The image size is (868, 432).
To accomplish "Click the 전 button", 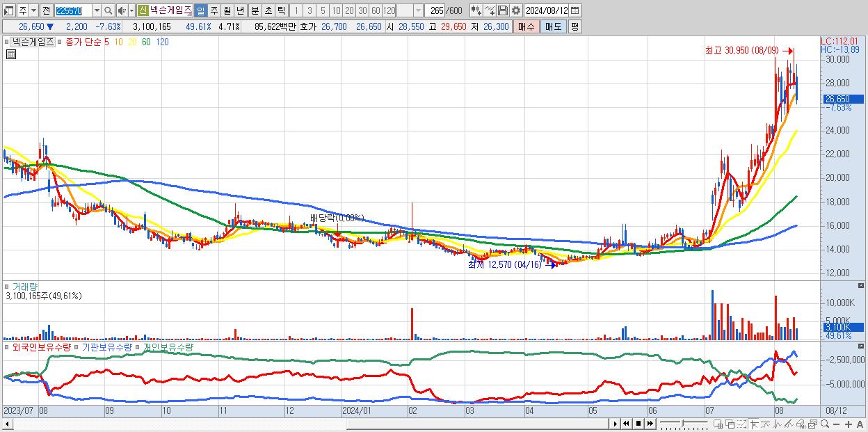I will pos(46,10).
